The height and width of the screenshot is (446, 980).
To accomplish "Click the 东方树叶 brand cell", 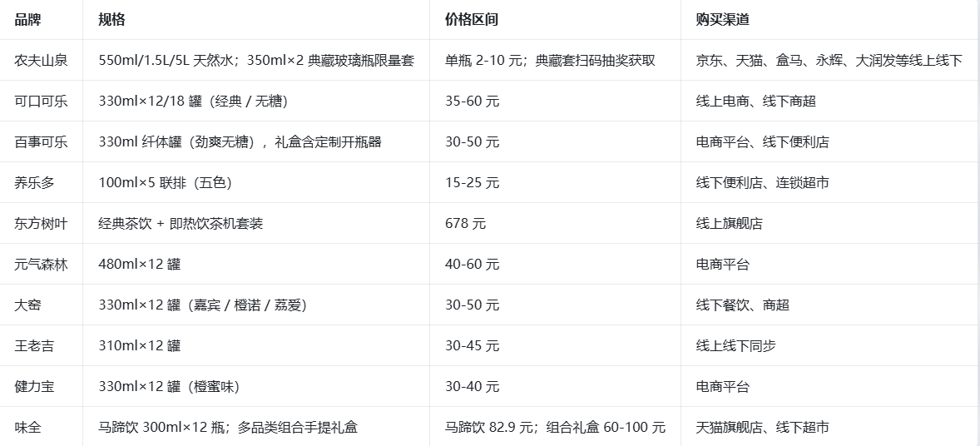I will click(x=42, y=223).
